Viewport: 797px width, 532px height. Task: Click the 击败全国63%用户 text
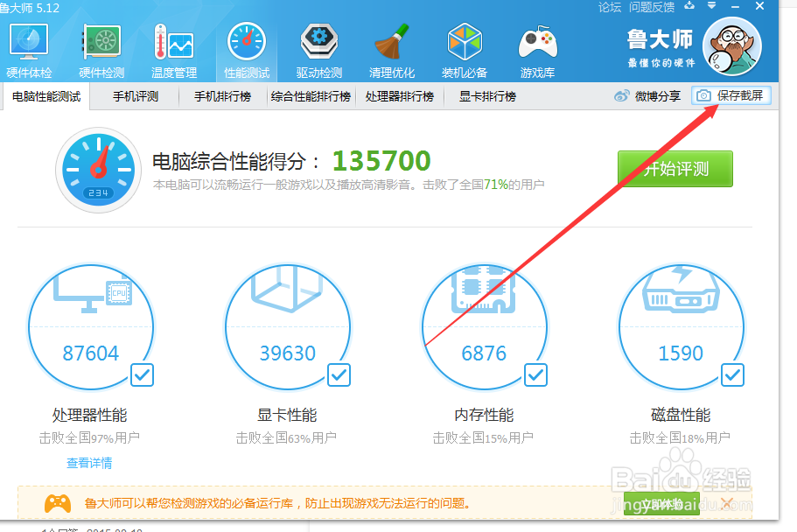(x=286, y=437)
